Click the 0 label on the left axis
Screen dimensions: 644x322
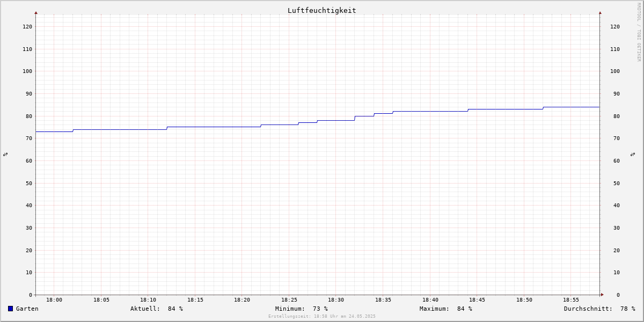click(x=31, y=295)
